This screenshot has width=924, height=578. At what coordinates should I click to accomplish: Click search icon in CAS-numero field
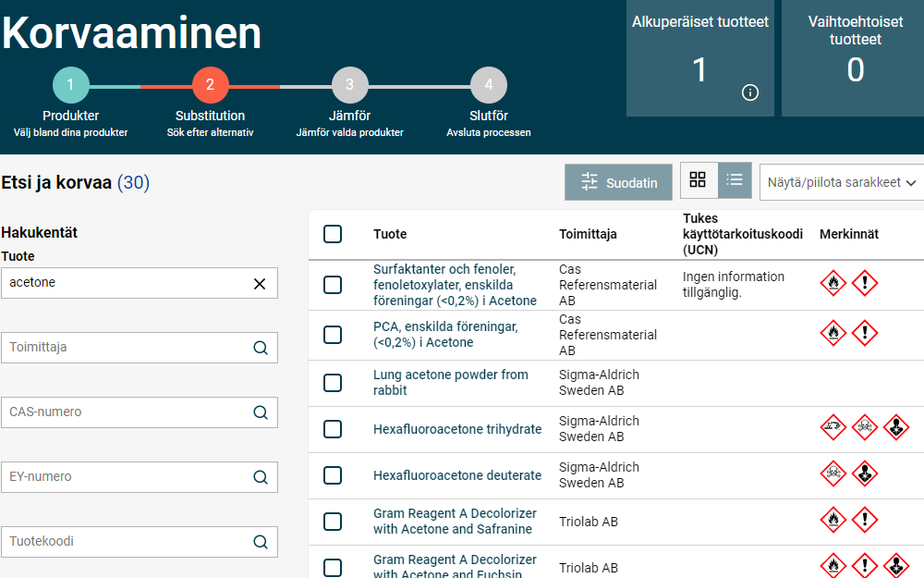(260, 412)
